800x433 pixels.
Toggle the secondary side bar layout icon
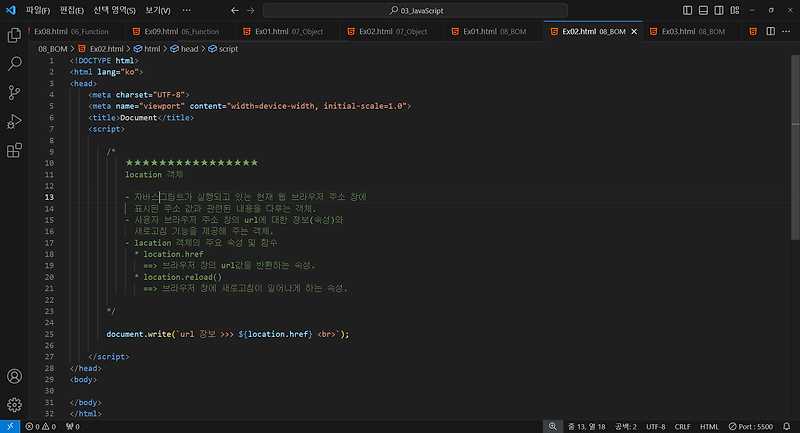[719, 10]
